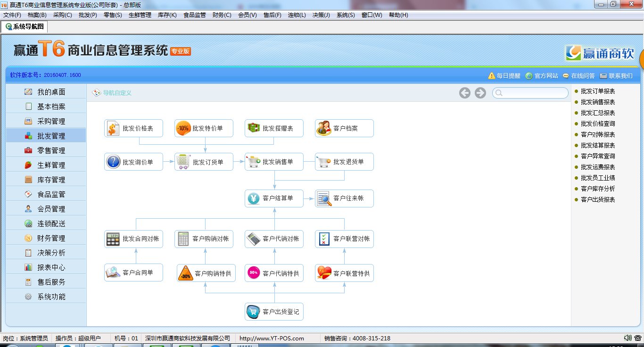The height and width of the screenshot is (347, 644).
Task: Select 我的桌面 in sidebar
Action: [x=46, y=92]
